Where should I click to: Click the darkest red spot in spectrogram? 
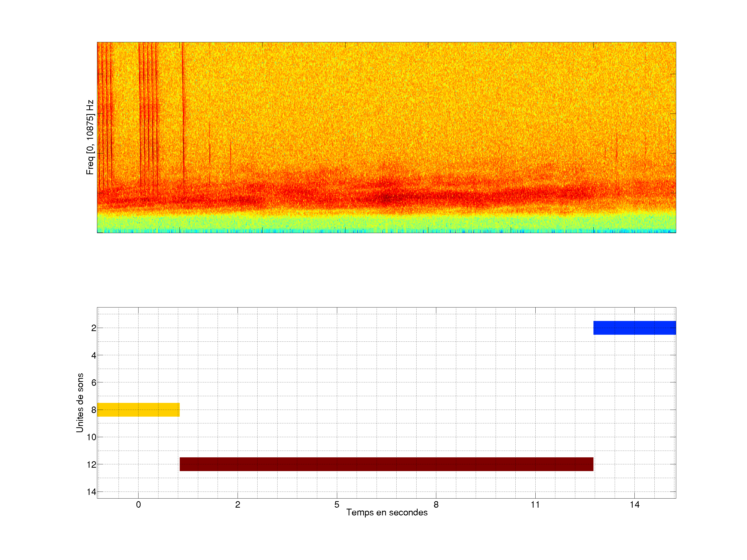point(387,198)
